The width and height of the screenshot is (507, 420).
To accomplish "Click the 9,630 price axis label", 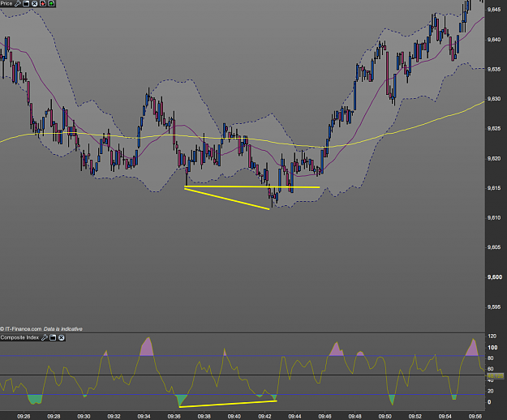I will [494, 99].
